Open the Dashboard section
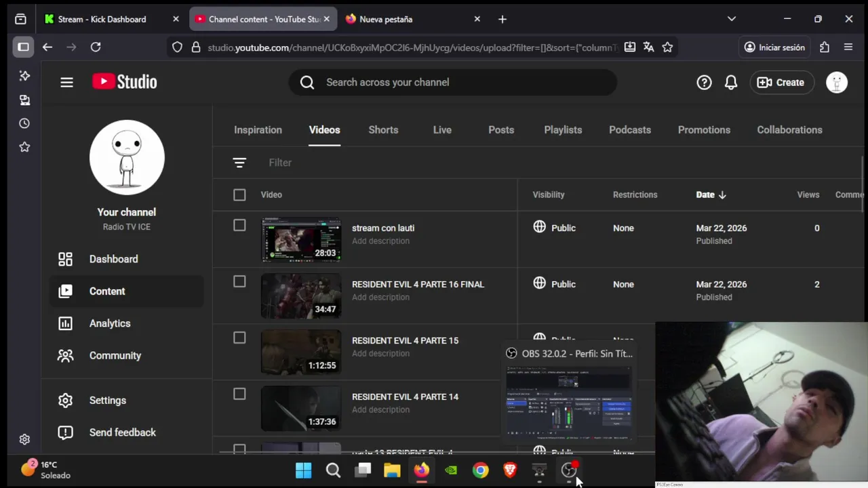Viewport: 868px width, 488px height. (127, 259)
